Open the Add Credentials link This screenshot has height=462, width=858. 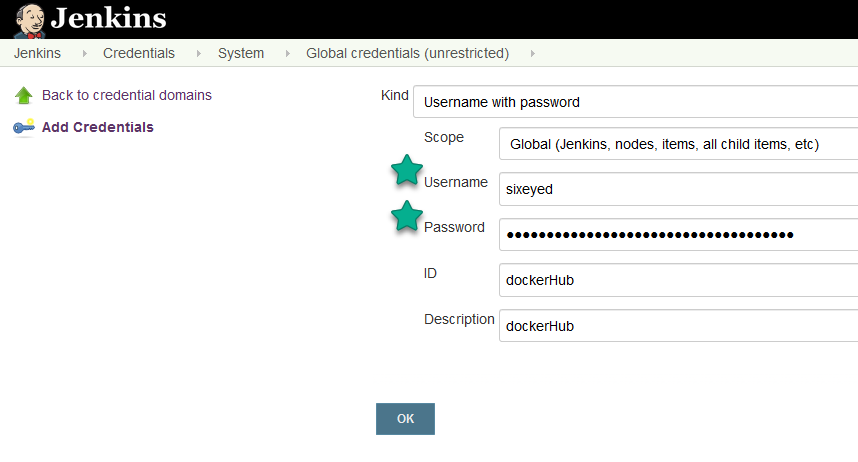pos(97,127)
